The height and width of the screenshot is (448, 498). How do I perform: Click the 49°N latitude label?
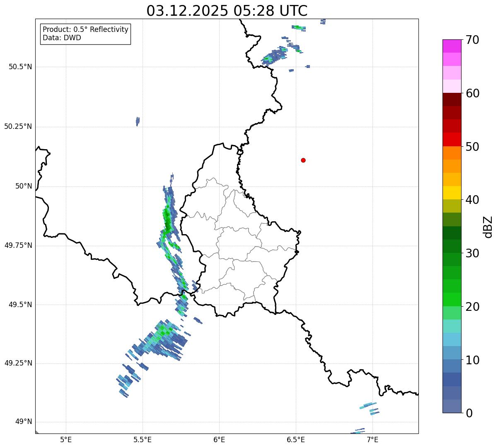click(24, 422)
